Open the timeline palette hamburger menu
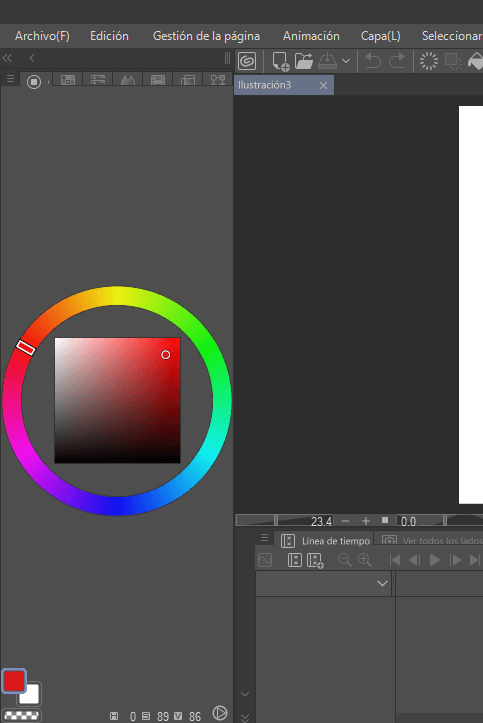Image resolution: width=483 pixels, height=723 pixels. point(264,538)
